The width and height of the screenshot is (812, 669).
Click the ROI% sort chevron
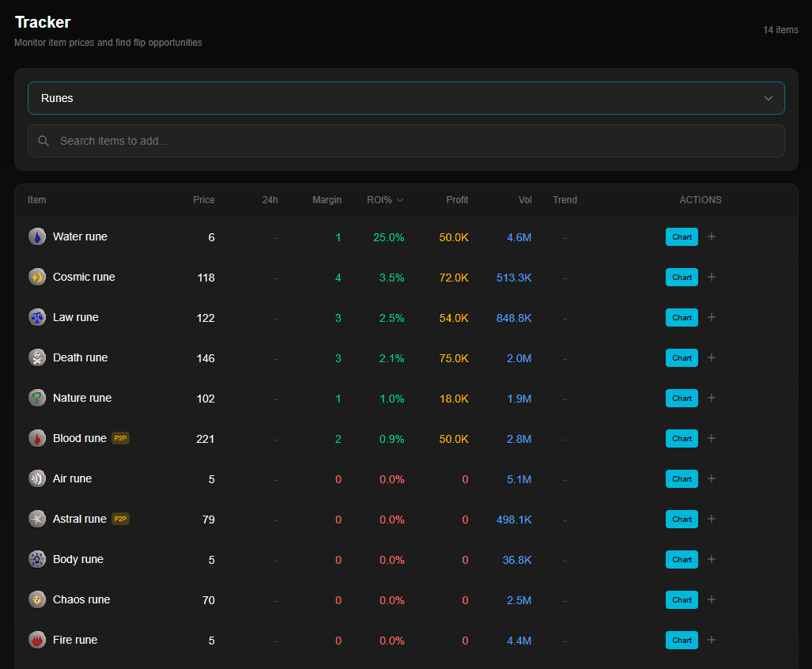pos(399,200)
